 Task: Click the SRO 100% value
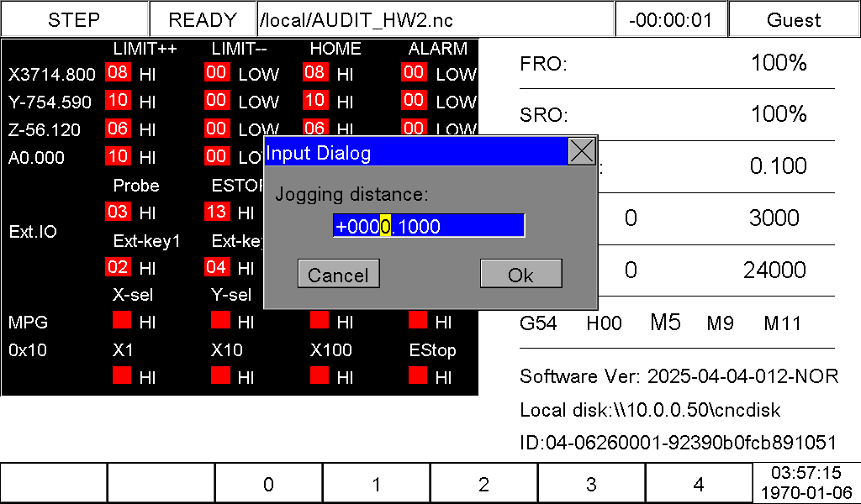pos(779,114)
